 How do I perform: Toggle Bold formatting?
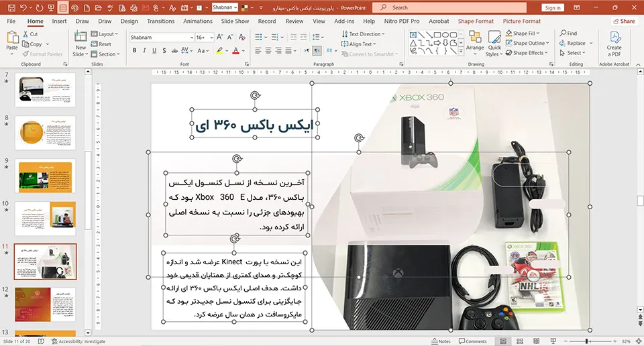point(134,50)
